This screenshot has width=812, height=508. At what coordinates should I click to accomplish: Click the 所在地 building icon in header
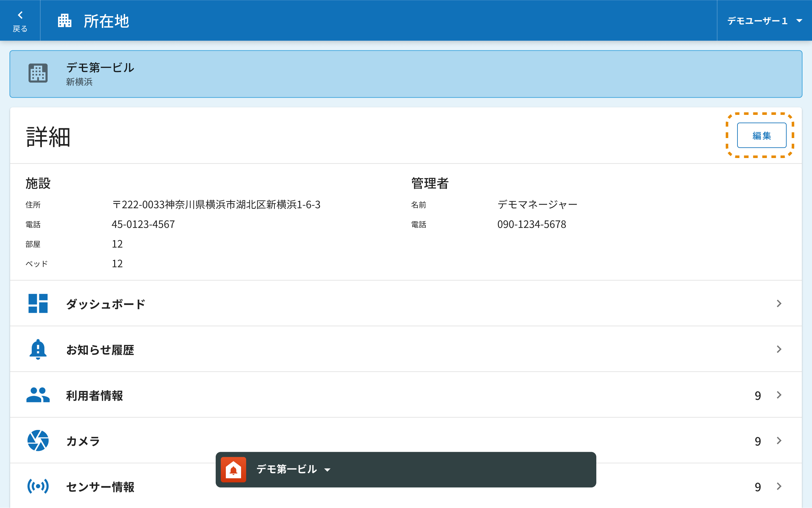tap(64, 21)
